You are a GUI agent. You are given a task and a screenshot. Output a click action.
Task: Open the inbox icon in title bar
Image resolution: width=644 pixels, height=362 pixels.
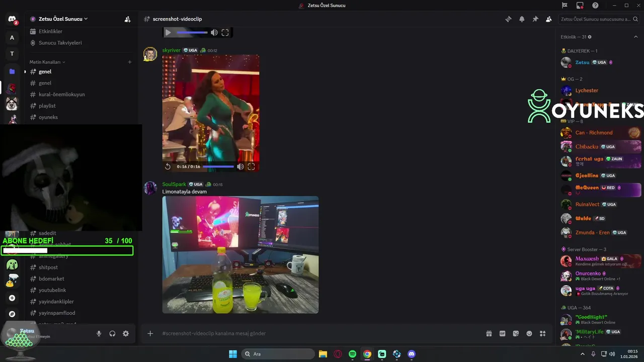(580, 6)
